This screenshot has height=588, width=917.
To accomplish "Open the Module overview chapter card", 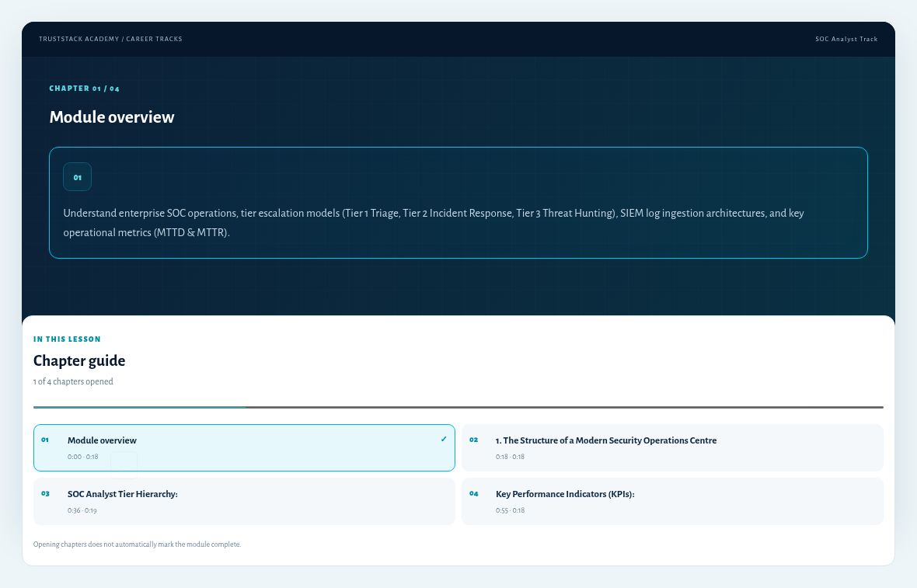I will click(244, 447).
